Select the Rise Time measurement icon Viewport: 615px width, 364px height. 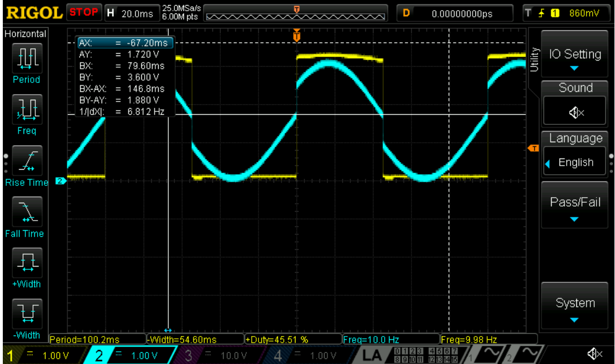point(27,161)
